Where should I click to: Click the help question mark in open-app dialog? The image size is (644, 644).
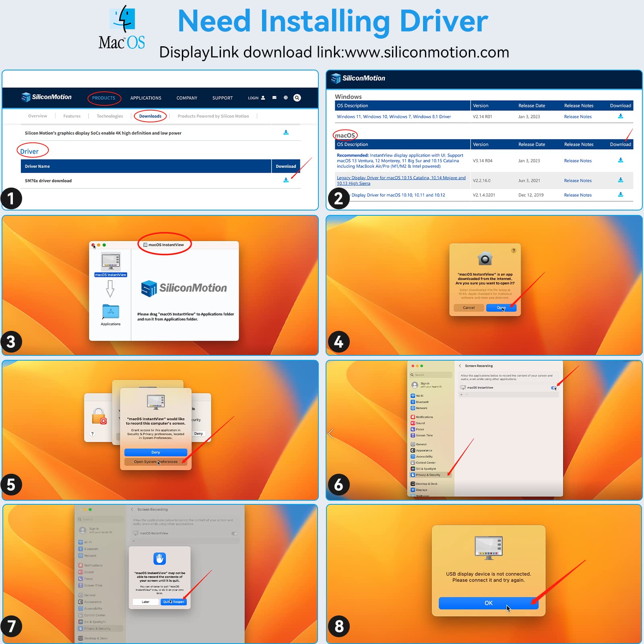514,250
